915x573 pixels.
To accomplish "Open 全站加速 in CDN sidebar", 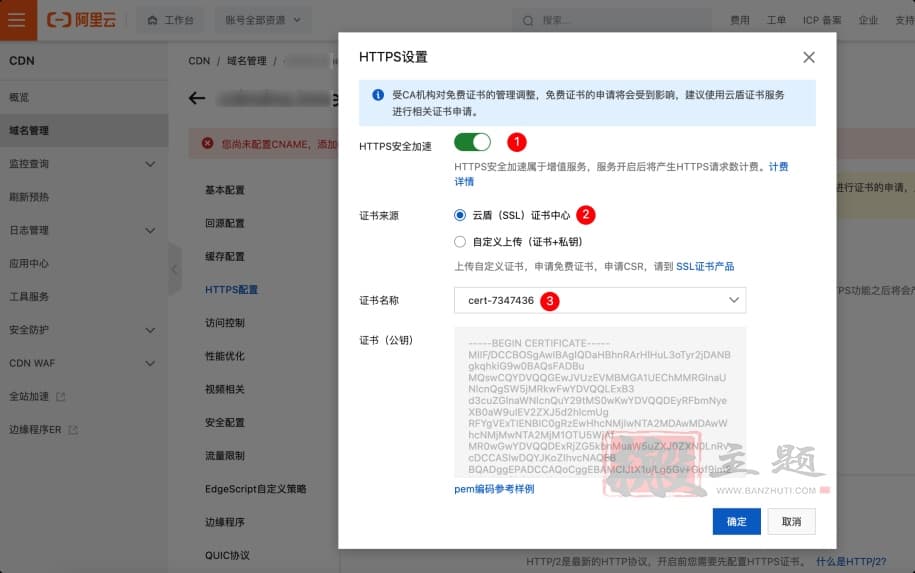I will 29,397.
